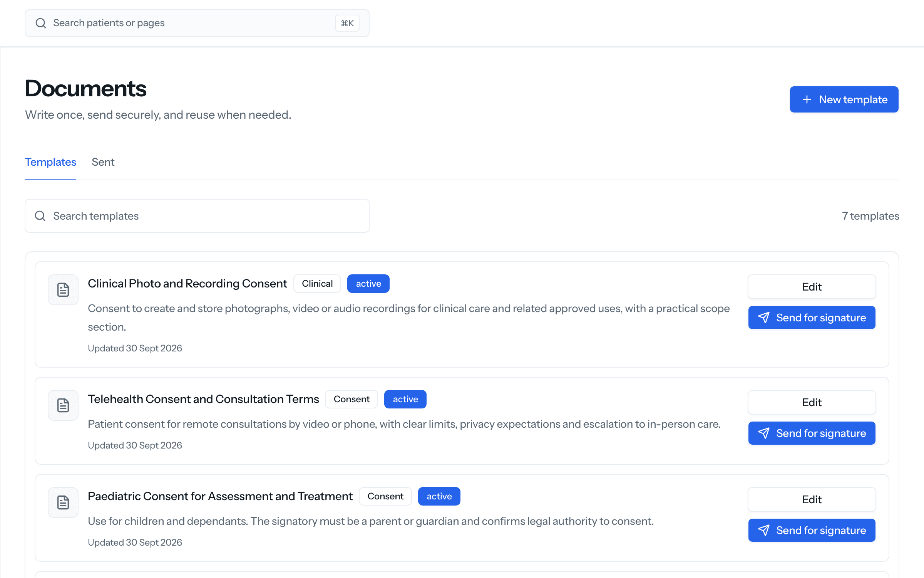The width and height of the screenshot is (924, 578).
Task: Click the ⌘K shortcut badge
Action: point(347,23)
